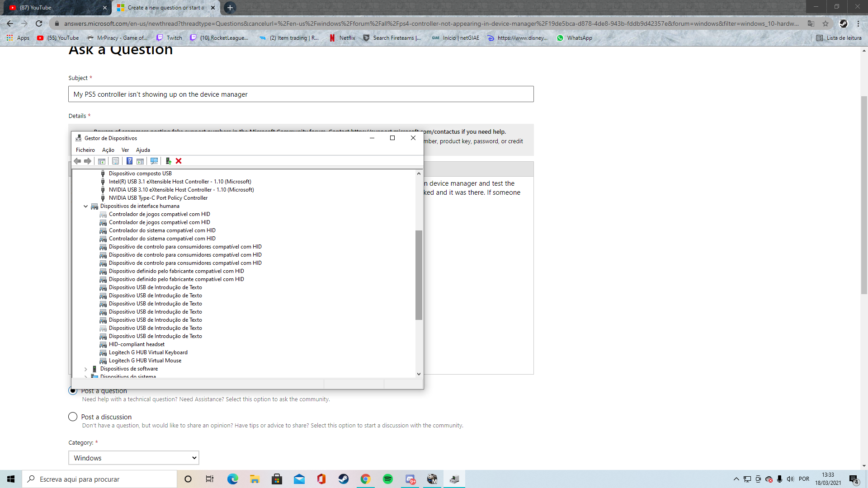Open the Ficheiro menu
Image resolution: width=868 pixels, height=488 pixels.
coord(85,150)
